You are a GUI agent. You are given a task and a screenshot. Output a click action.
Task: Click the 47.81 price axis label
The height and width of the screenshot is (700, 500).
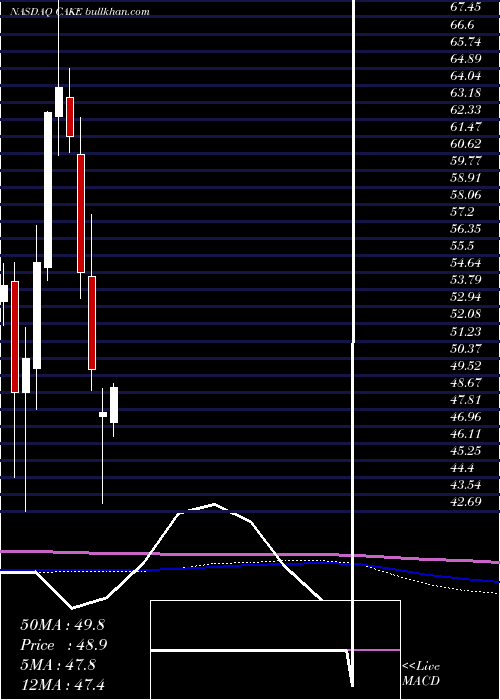[466, 399]
